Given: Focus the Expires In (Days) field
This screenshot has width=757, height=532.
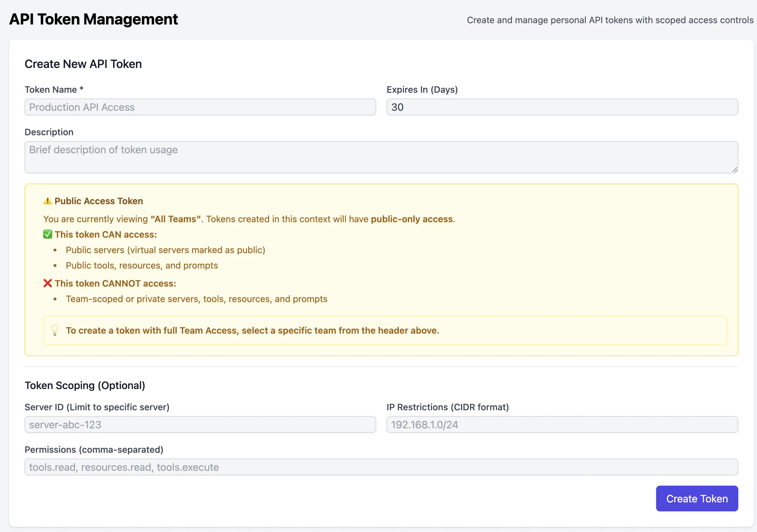Looking at the screenshot, I should click(x=562, y=107).
